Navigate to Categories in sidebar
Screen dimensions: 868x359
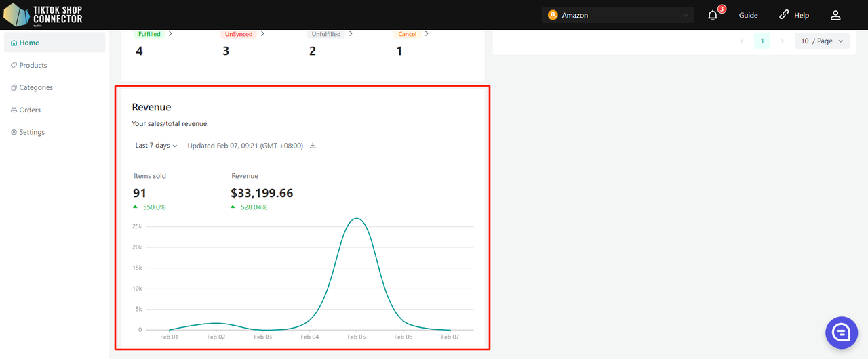coord(35,87)
